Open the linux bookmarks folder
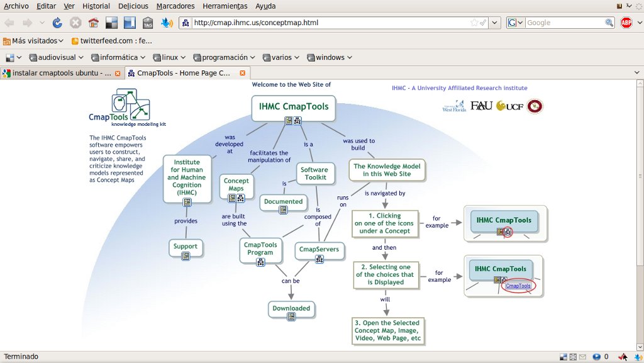644x363 pixels. (169, 57)
